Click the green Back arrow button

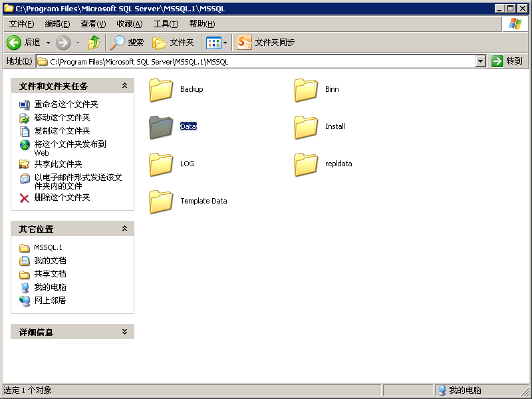tap(14, 43)
